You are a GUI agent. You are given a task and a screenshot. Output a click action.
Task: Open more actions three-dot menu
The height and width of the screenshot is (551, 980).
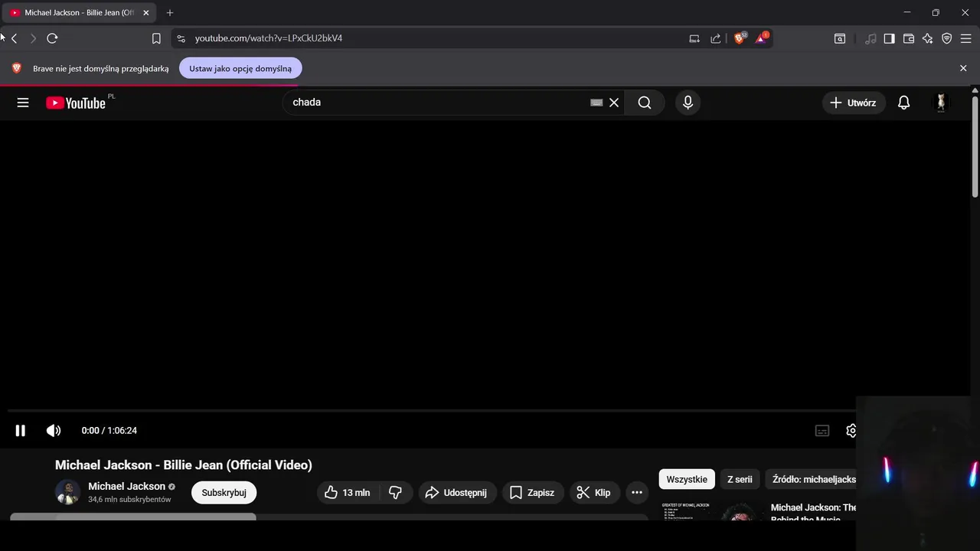[x=637, y=493]
